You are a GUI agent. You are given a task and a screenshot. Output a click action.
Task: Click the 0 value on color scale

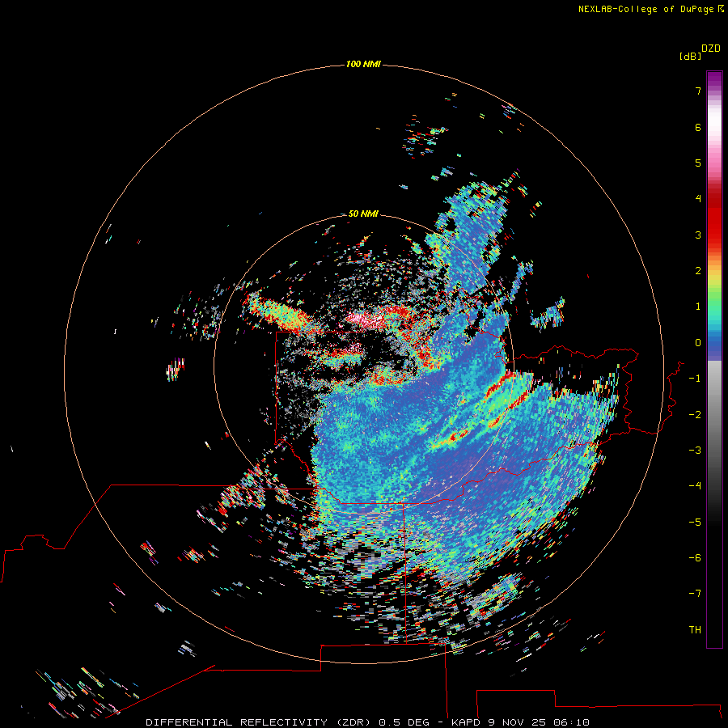698,343
